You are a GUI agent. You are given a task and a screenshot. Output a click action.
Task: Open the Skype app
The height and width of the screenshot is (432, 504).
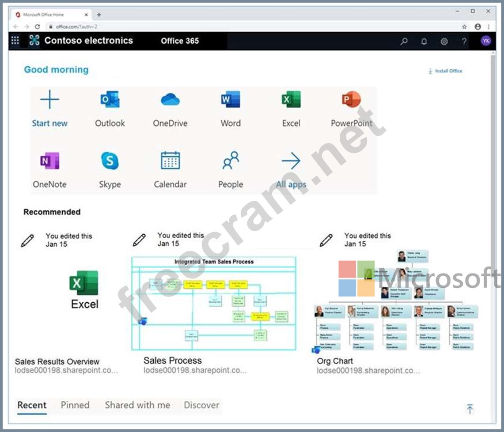tap(110, 170)
